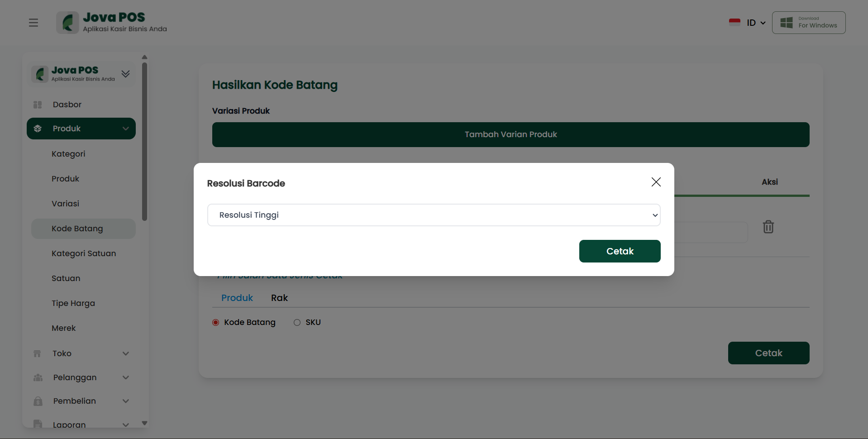The image size is (868, 439).
Task: Select the SKU radio button
Action: pyautogui.click(x=297, y=322)
